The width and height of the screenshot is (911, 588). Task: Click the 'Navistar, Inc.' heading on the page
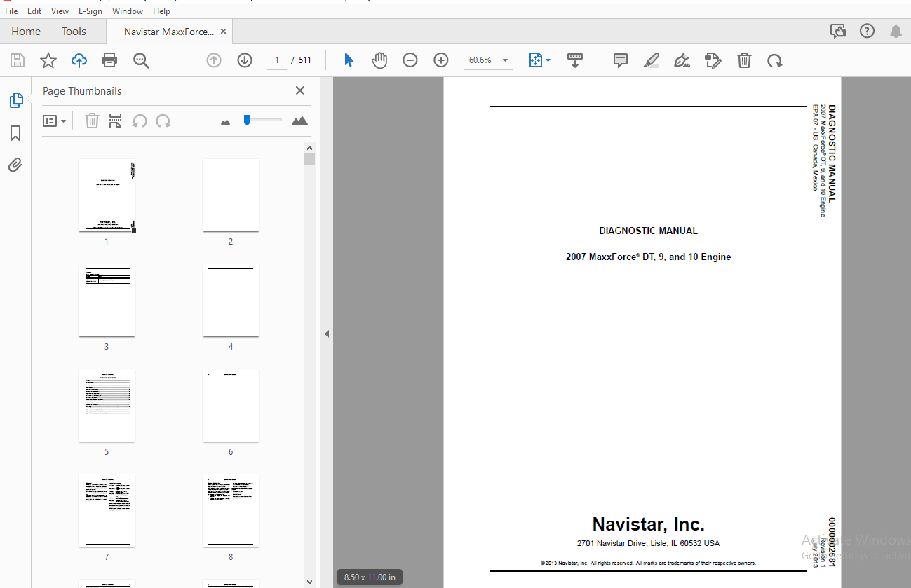click(x=648, y=524)
